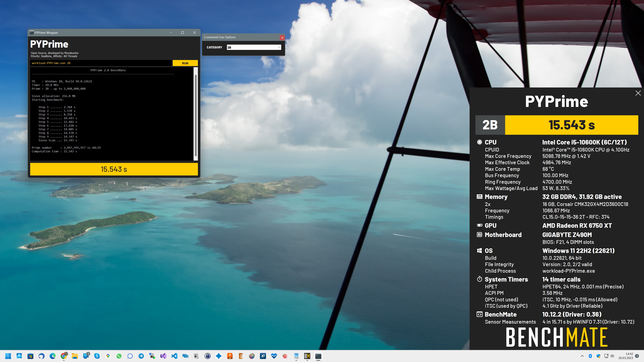The width and height of the screenshot is (644, 362).
Task: Click the Memory heading in BenchMate panel
Action: [496, 197]
